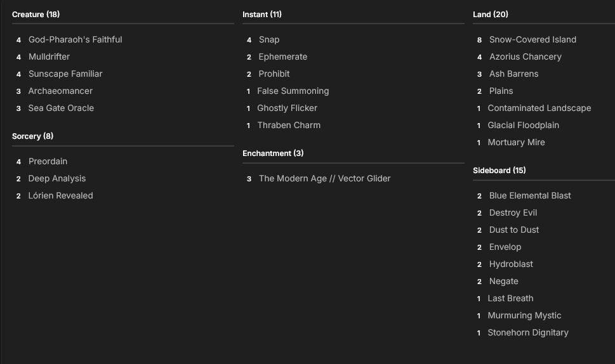Open the God-Pharaoh's Faithful card link
Viewport: 615px width, 364px height.
click(x=76, y=39)
